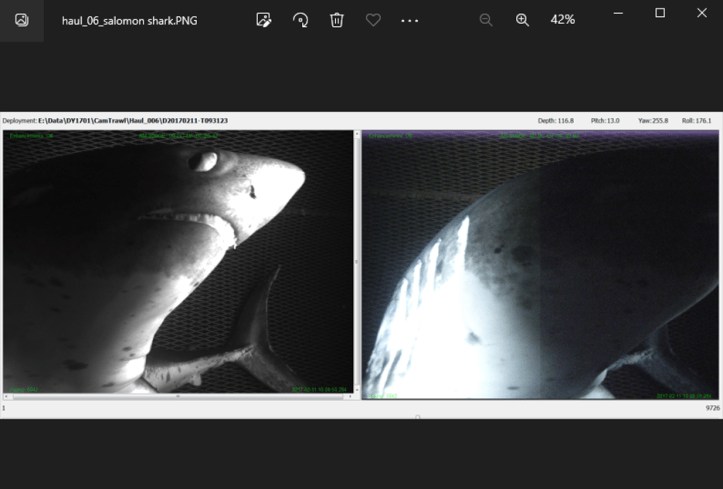The height and width of the screenshot is (489, 723).
Task: Open the Photos gallery home icon
Action: click(x=22, y=20)
